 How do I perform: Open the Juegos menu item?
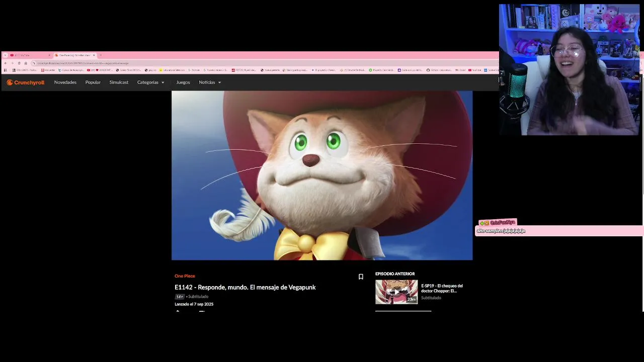click(183, 82)
